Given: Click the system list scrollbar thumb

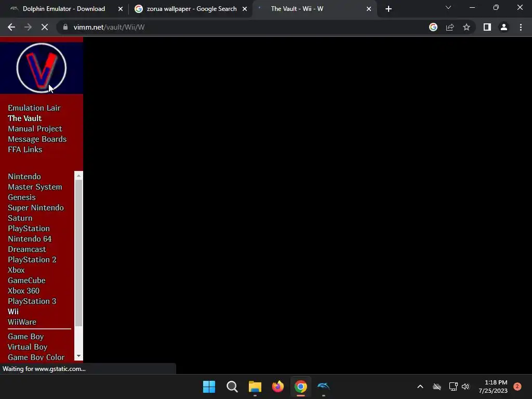Looking at the screenshot, I should click(79, 253).
